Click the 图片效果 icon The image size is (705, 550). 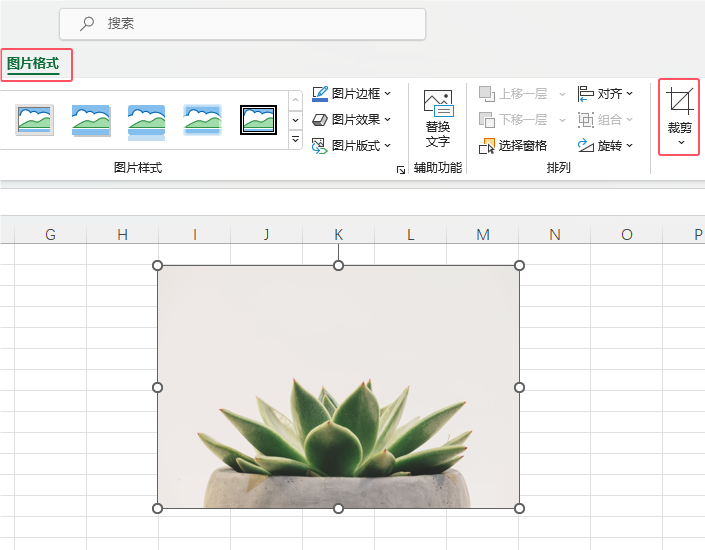pyautogui.click(x=320, y=120)
